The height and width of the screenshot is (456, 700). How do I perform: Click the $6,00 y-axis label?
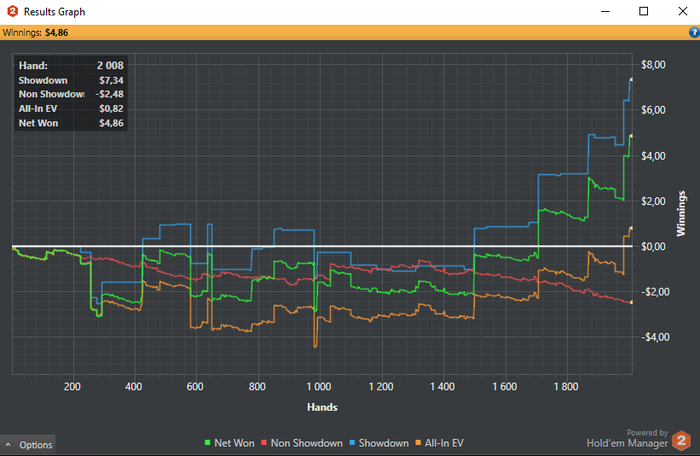click(653, 110)
